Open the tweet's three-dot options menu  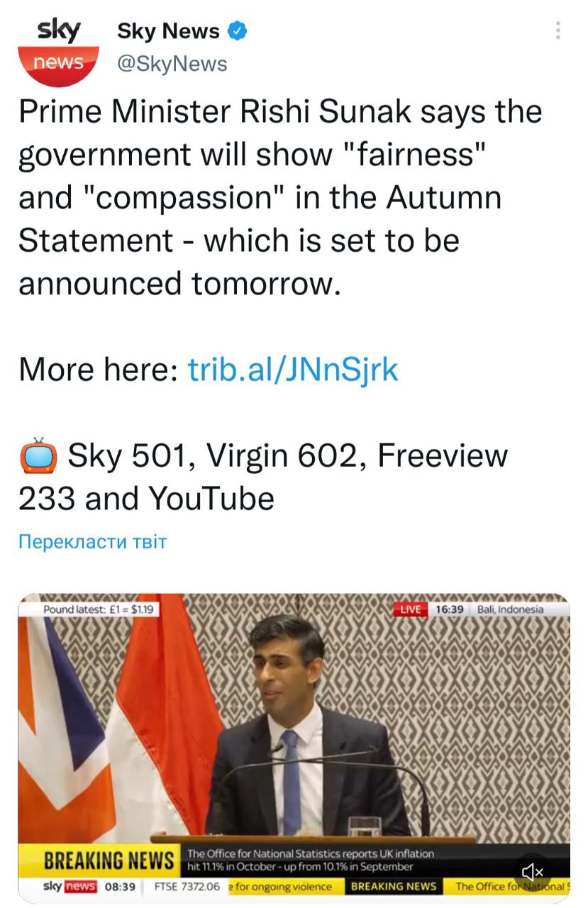(x=558, y=31)
